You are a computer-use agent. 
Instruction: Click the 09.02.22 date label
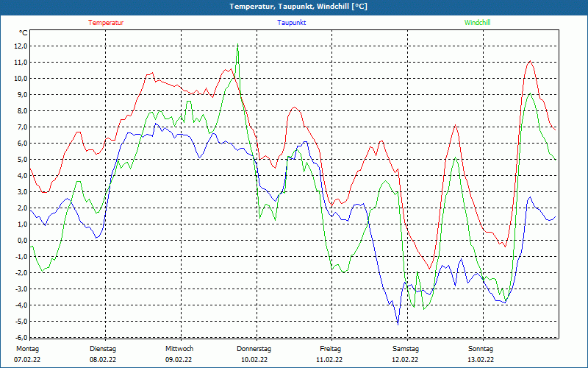(x=179, y=360)
